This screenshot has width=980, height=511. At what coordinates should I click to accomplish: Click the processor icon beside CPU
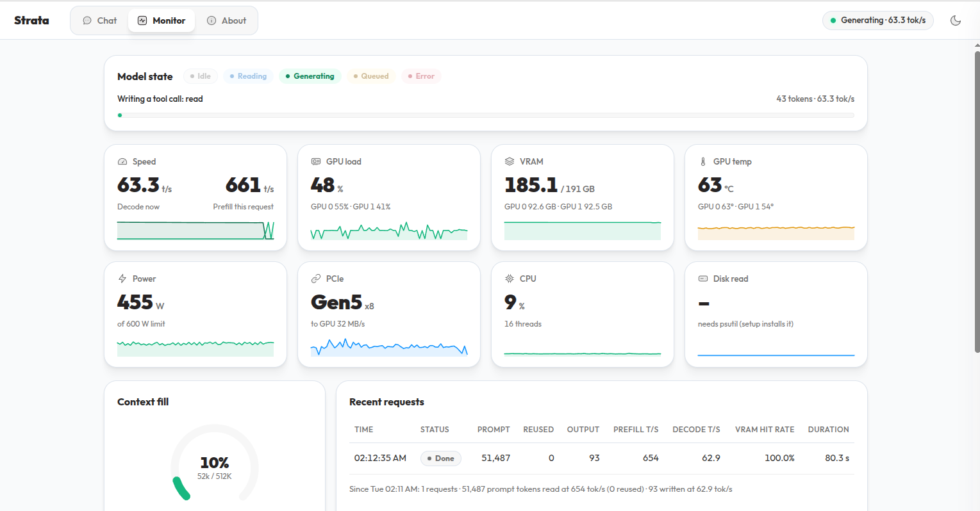coord(510,279)
